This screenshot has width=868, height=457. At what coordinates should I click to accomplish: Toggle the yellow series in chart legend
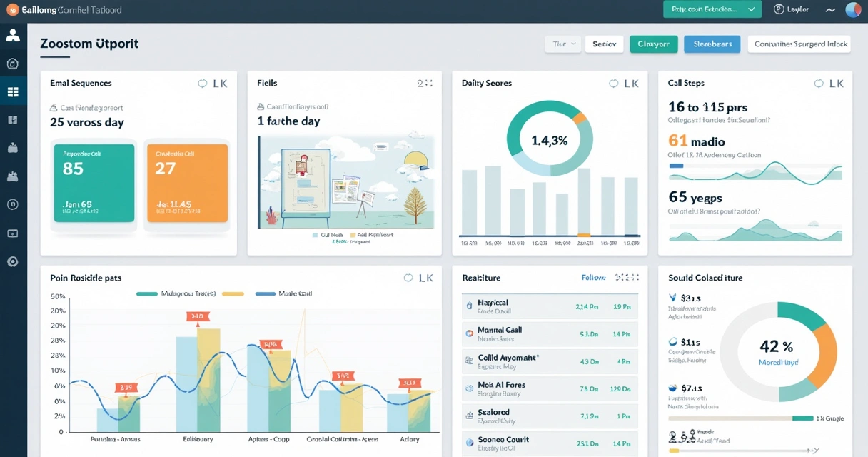click(x=233, y=293)
